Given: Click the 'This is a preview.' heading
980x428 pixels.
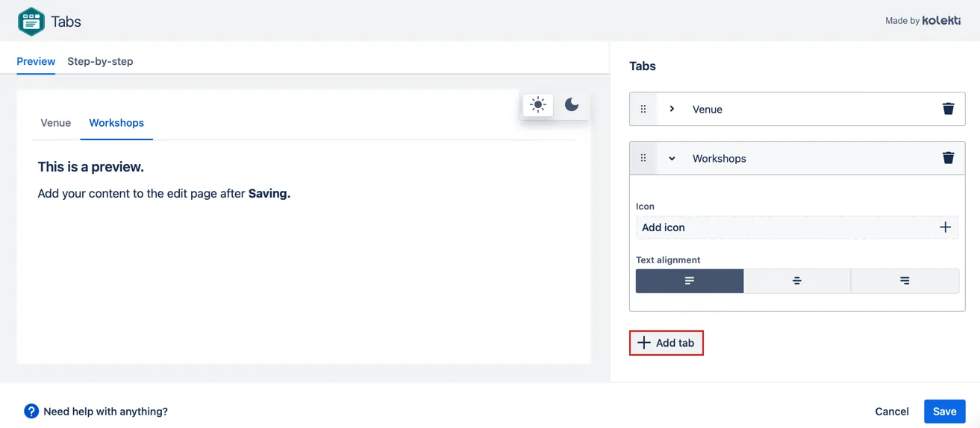Looking at the screenshot, I should (x=90, y=167).
